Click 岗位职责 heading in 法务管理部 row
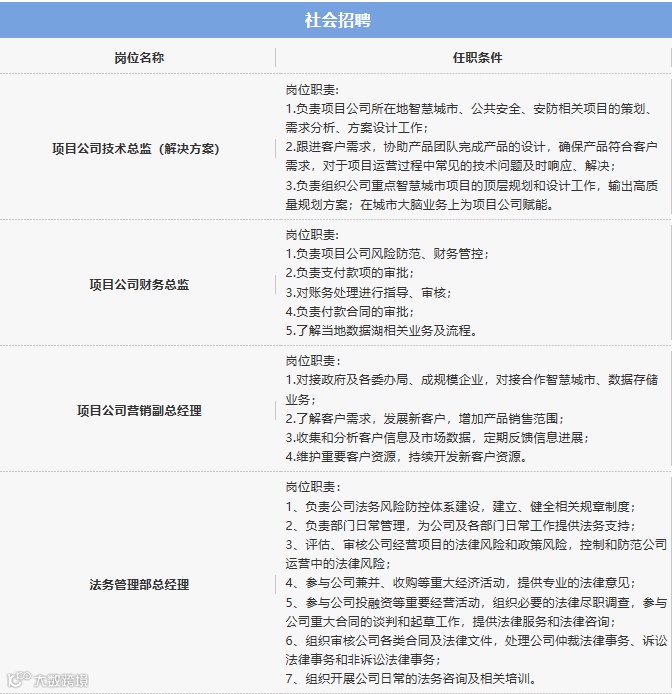 (313, 487)
